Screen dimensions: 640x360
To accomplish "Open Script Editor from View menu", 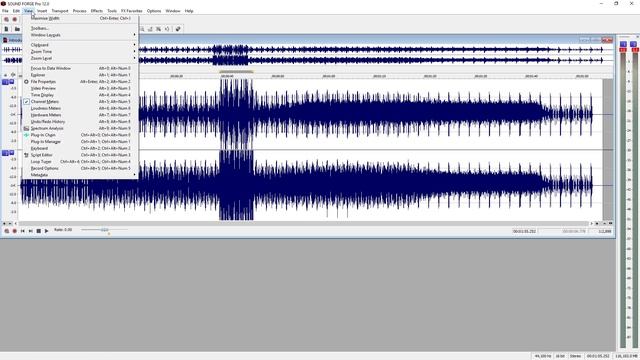I will [x=80, y=155].
